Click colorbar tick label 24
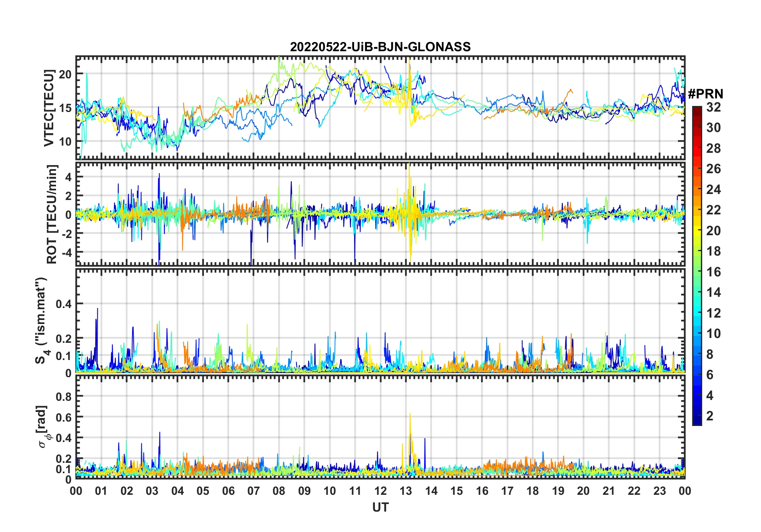This screenshot has width=761, height=532. coord(713,190)
